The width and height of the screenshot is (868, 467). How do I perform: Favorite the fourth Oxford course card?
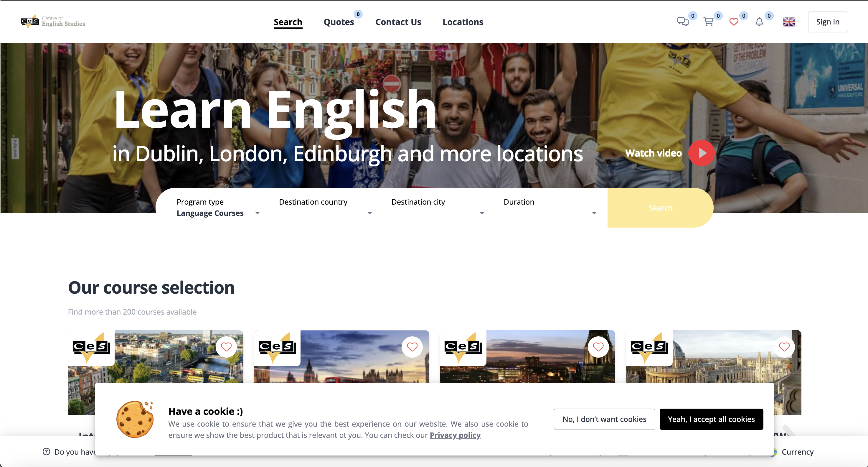(784, 347)
